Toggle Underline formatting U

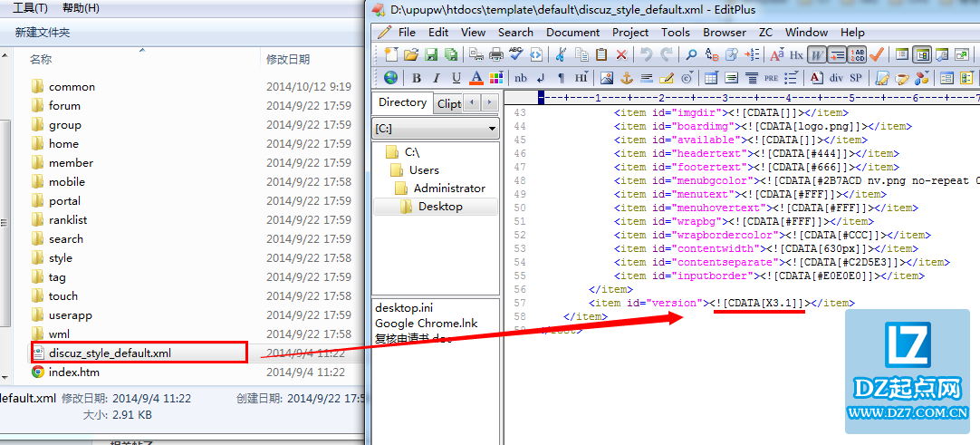[456, 78]
